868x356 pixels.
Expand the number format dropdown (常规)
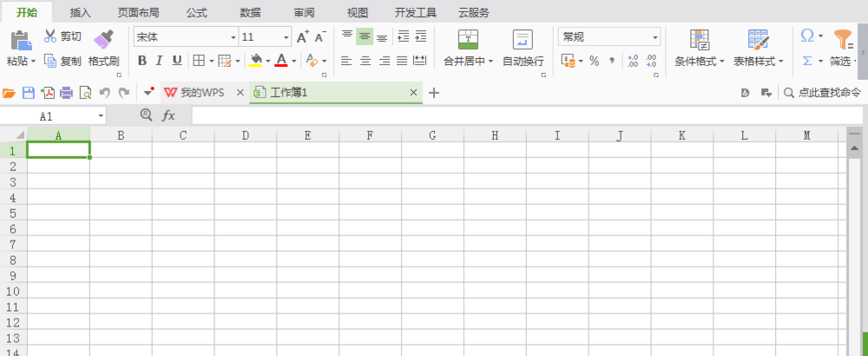point(655,37)
